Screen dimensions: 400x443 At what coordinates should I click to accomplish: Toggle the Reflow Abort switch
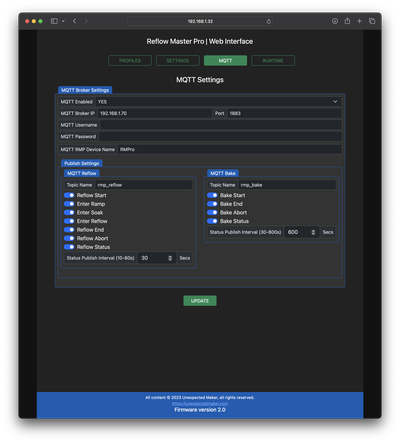(x=69, y=238)
